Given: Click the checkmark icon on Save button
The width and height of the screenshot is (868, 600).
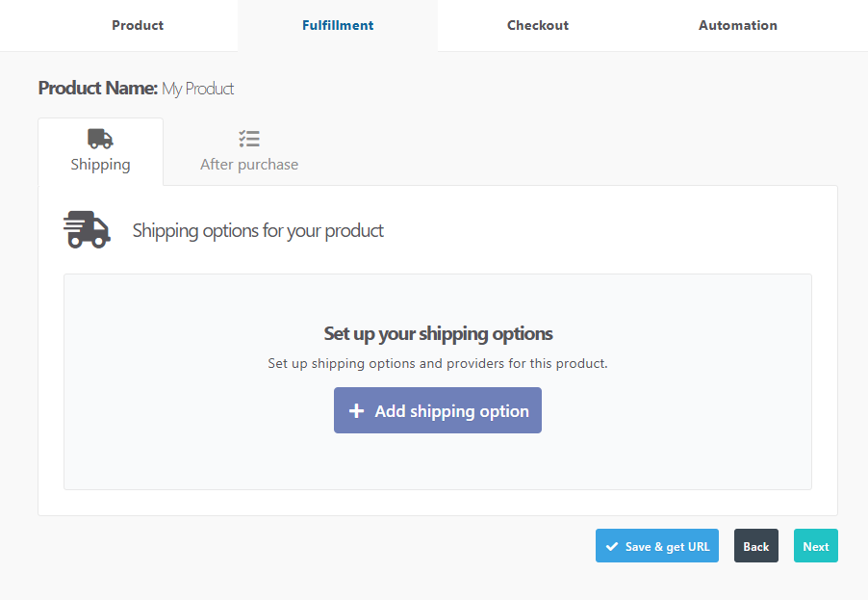Looking at the screenshot, I should (x=612, y=547).
